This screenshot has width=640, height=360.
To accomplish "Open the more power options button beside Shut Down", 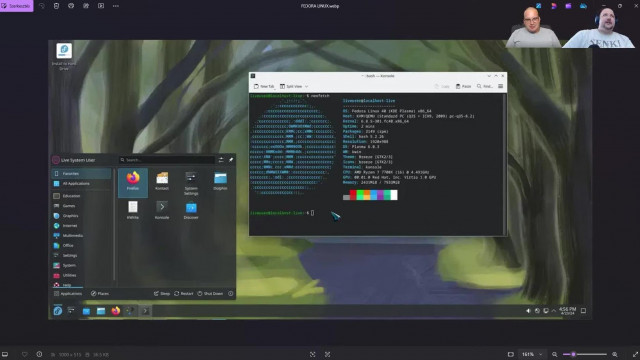I will 231,293.
